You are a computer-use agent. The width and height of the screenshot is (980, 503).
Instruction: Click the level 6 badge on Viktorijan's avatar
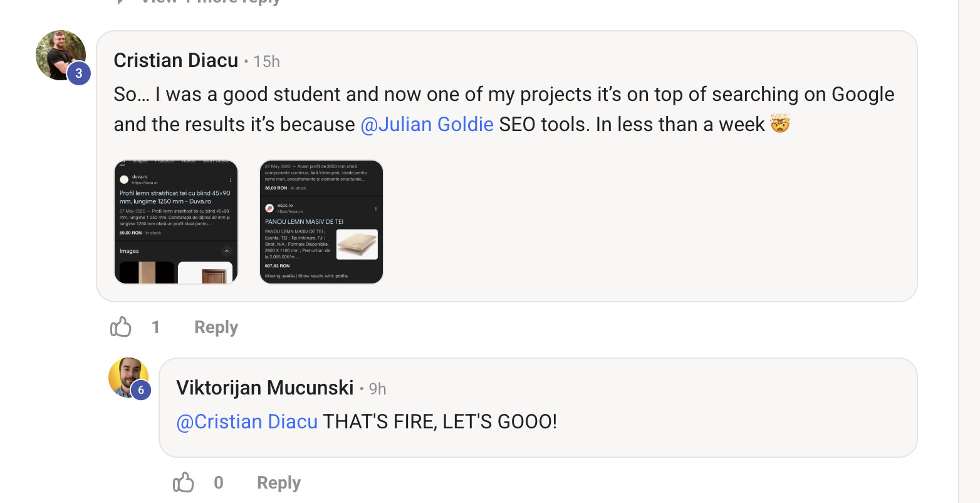click(x=141, y=390)
